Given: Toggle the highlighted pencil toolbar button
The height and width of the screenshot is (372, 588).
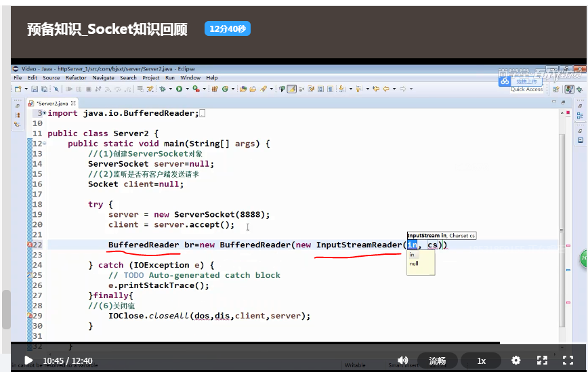Looking at the screenshot, I should [x=292, y=89].
